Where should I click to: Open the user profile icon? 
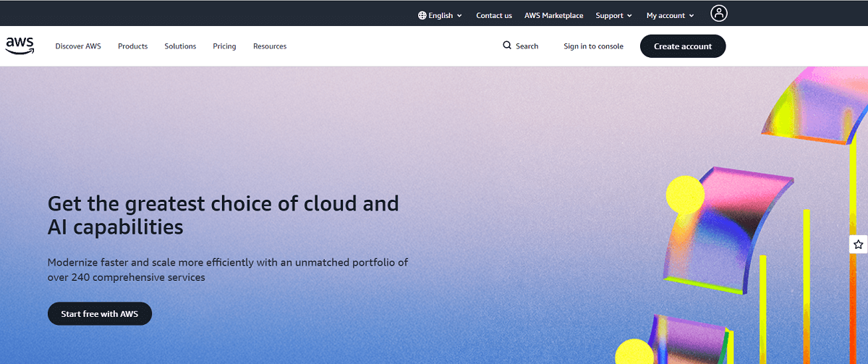(x=719, y=13)
